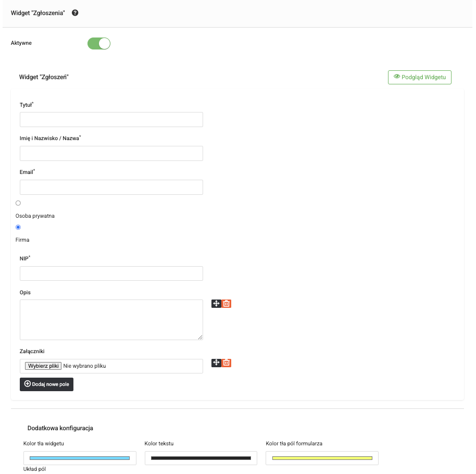This screenshot has height=474, width=476.
Task: Click the Email input field
Action: (x=111, y=187)
